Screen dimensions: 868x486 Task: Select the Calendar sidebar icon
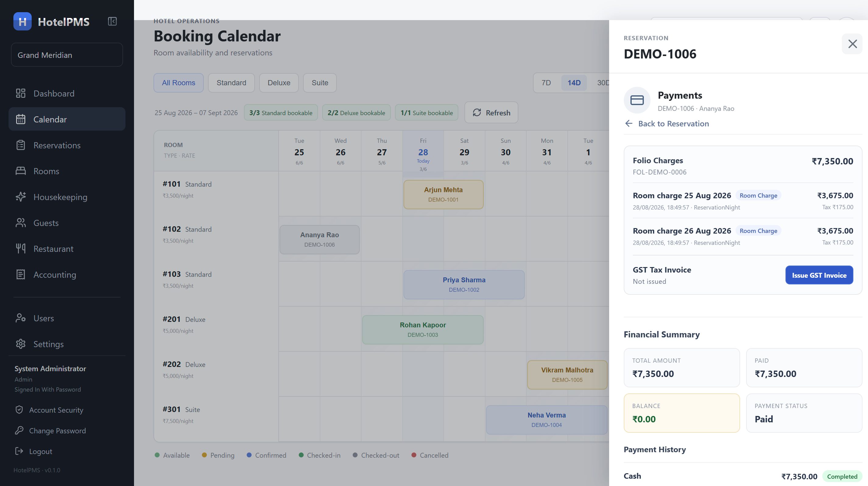pyautogui.click(x=20, y=119)
